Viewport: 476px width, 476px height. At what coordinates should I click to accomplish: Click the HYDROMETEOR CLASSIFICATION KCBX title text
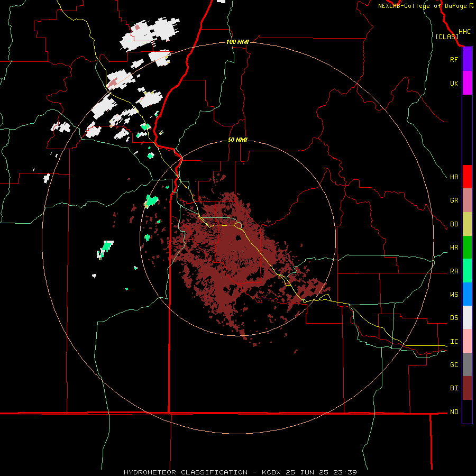click(240, 472)
